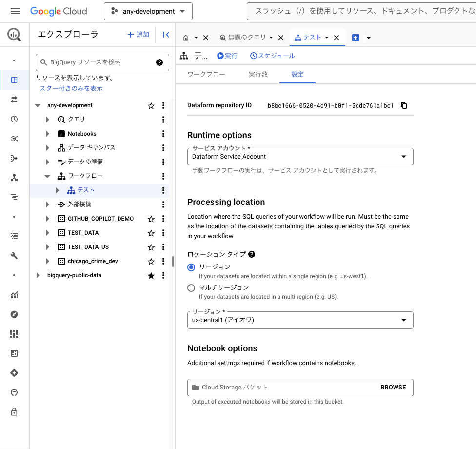Image resolution: width=476 pixels, height=449 pixels.
Task: Star the TEST_DATA_US dataset
Action: coord(151,247)
